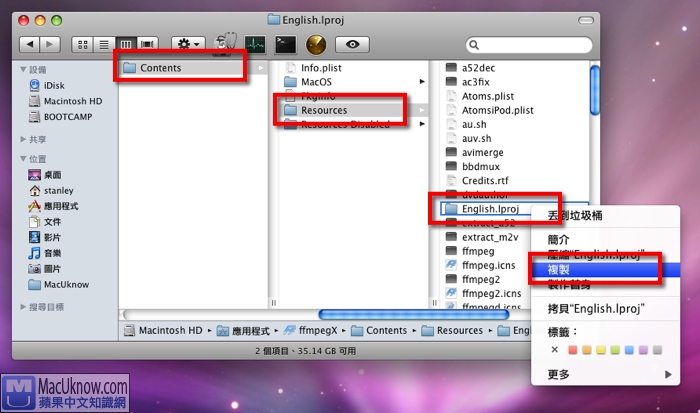Expand the 共享 sidebar section

point(23,139)
